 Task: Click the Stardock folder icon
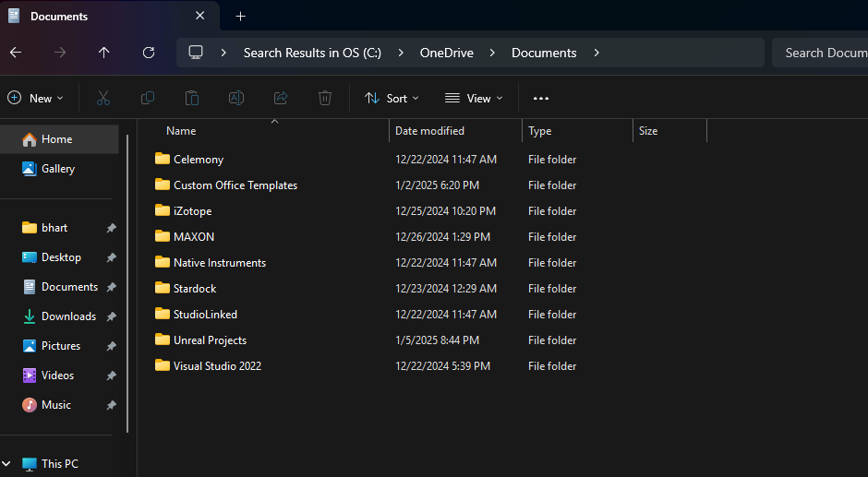pyautogui.click(x=163, y=288)
